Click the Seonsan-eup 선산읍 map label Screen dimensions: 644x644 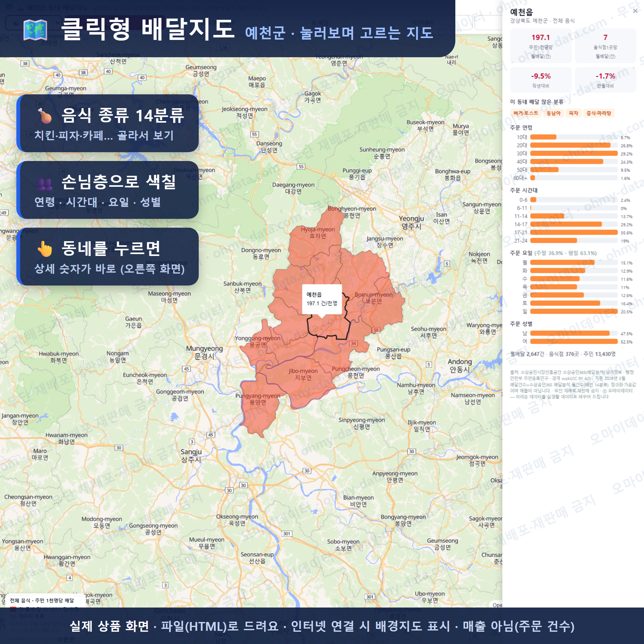[257, 558]
